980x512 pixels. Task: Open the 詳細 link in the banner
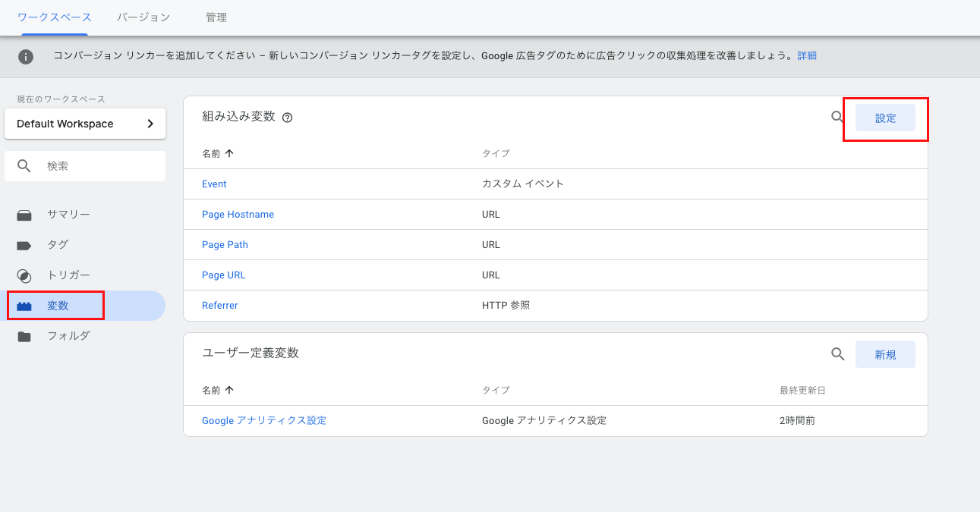pyautogui.click(x=807, y=56)
